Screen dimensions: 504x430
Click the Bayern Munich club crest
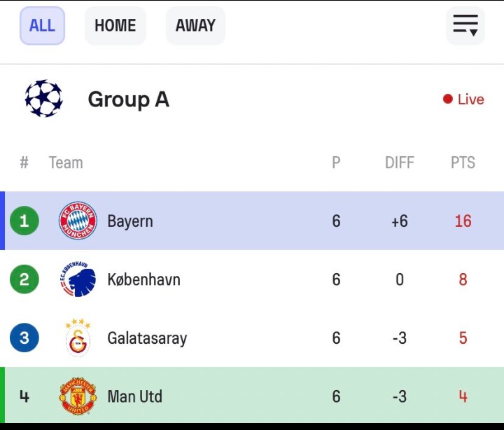78,221
